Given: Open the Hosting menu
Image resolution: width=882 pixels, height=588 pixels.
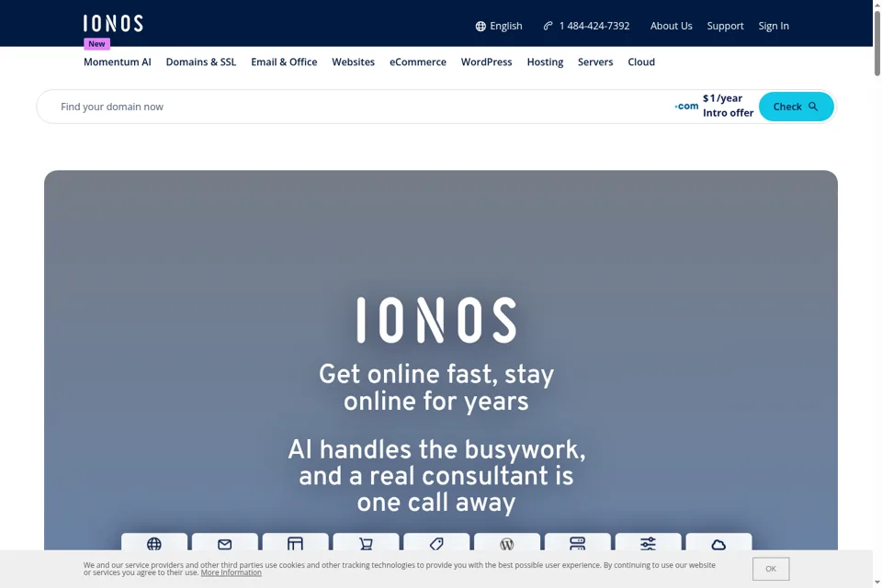Looking at the screenshot, I should 545,62.
